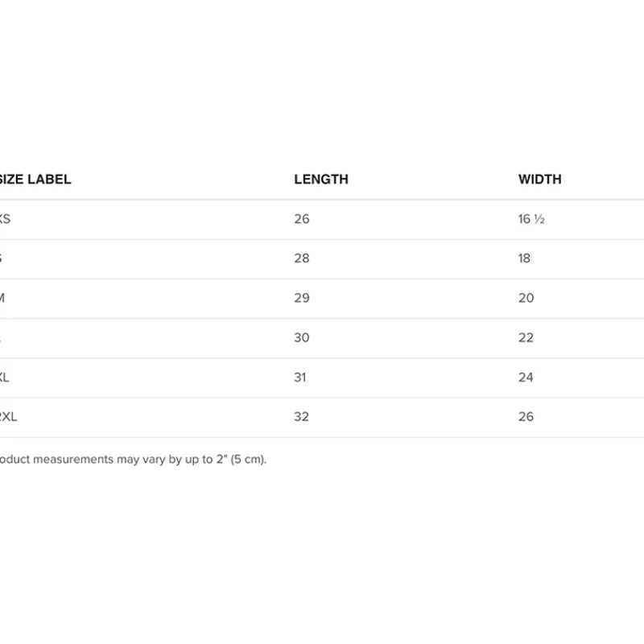Select width value 22
This screenshot has width=644, height=644.
526,337
